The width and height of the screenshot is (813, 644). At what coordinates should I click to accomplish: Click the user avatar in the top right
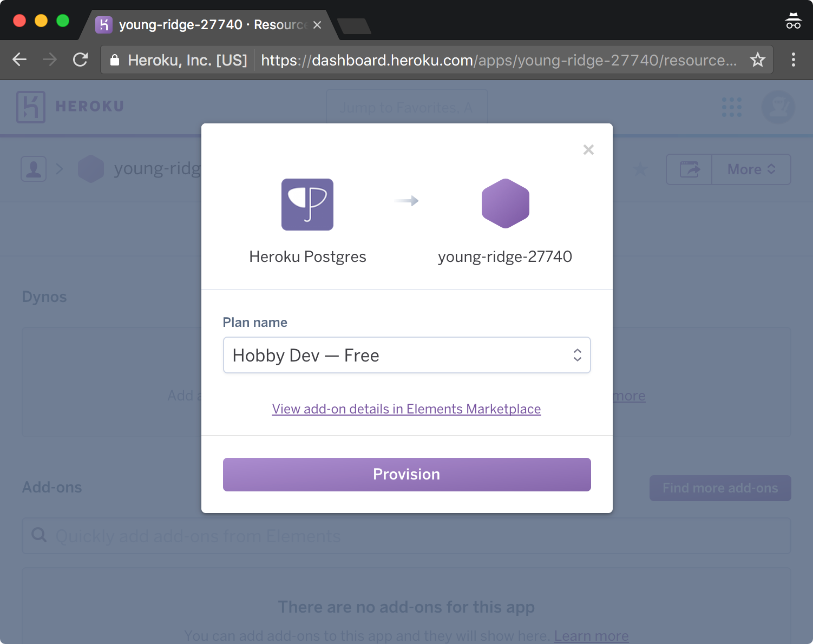click(x=778, y=107)
